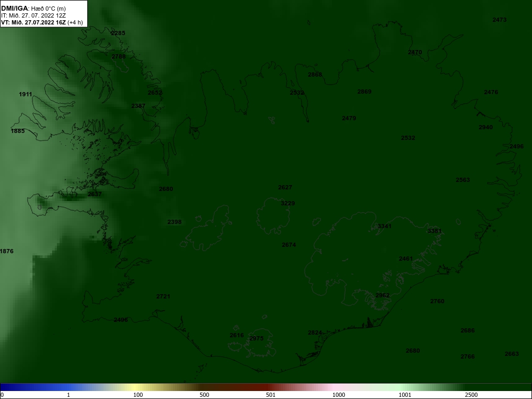The width and height of the screenshot is (532, 399).
Task: Click the 2975 value on the southern glacier
Action: [256, 338]
